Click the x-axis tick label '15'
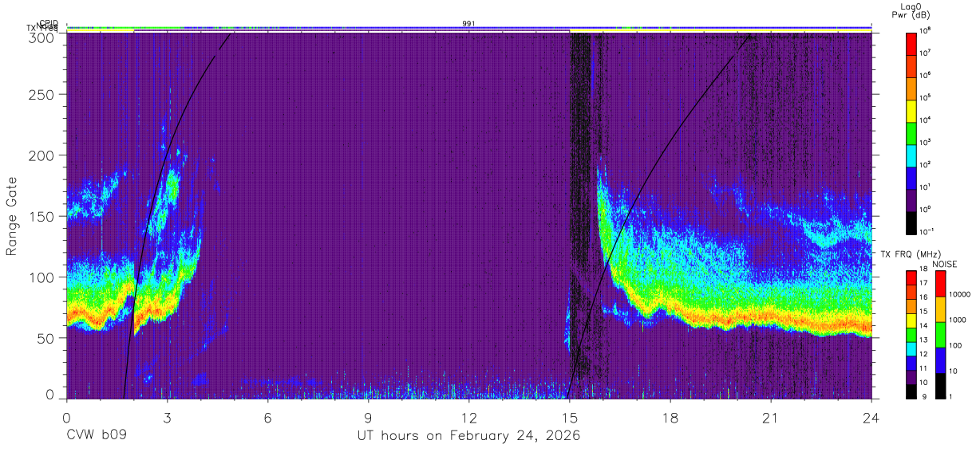 click(x=569, y=418)
